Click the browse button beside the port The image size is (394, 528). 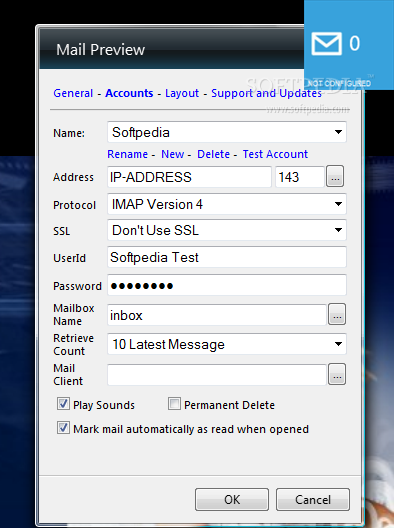click(x=335, y=176)
